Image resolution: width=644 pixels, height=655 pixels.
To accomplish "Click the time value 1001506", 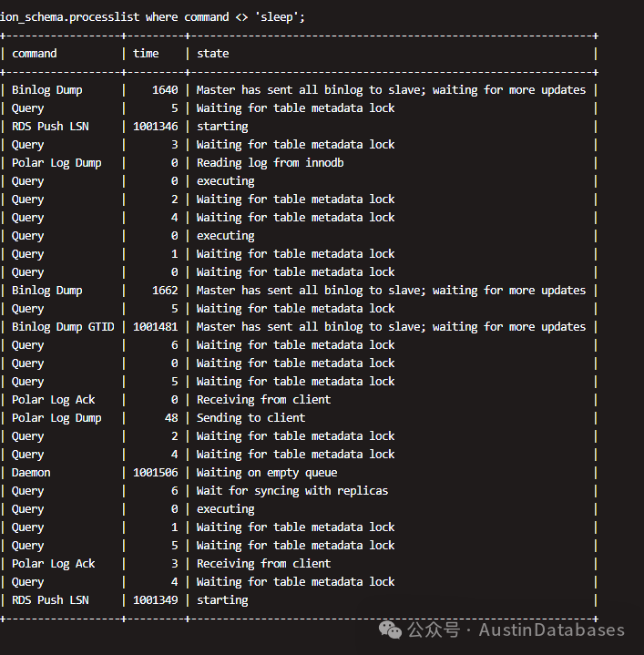I will 156,473.
